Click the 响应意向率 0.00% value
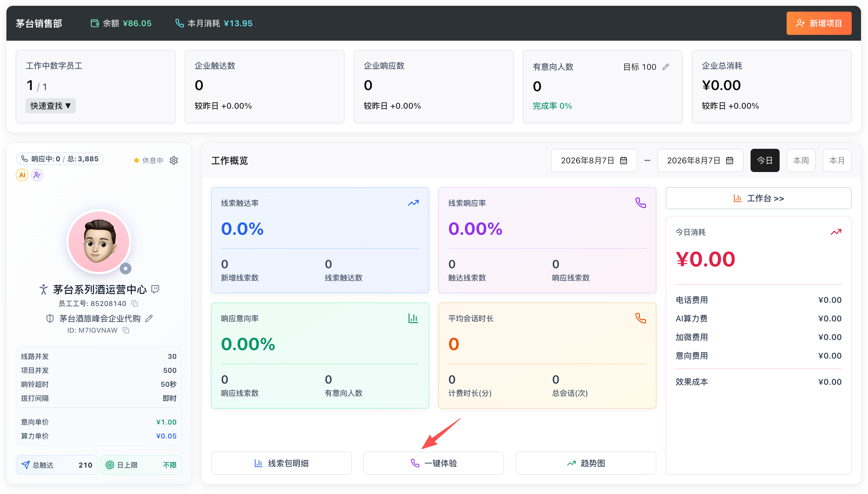868x494 pixels. pyautogui.click(x=248, y=344)
